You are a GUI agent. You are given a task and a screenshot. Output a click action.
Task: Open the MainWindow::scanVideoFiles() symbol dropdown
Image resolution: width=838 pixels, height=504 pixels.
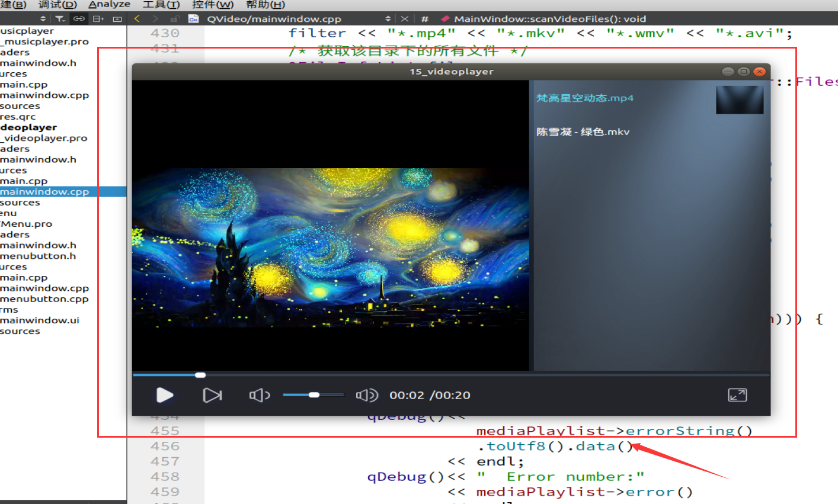pos(550,19)
